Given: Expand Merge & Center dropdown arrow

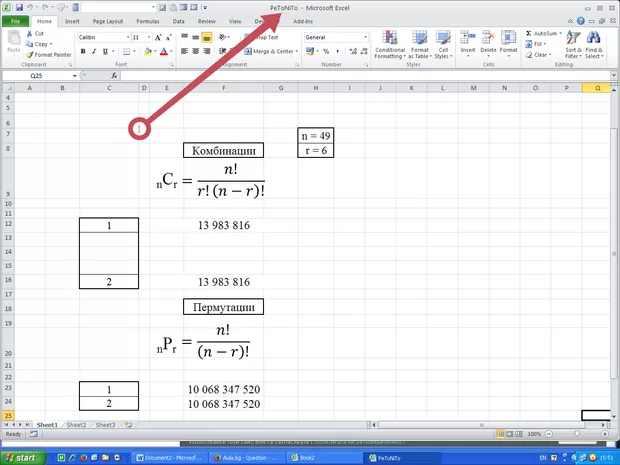Looking at the screenshot, I should (297, 51).
